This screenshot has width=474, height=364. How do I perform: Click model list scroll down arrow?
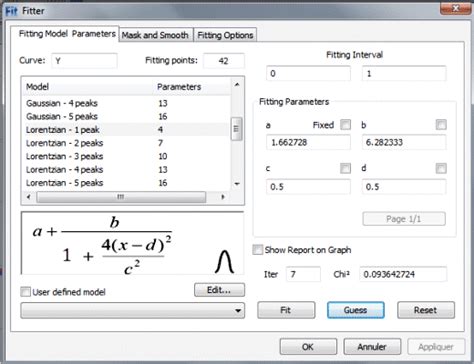pyautogui.click(x=237, y=184)
